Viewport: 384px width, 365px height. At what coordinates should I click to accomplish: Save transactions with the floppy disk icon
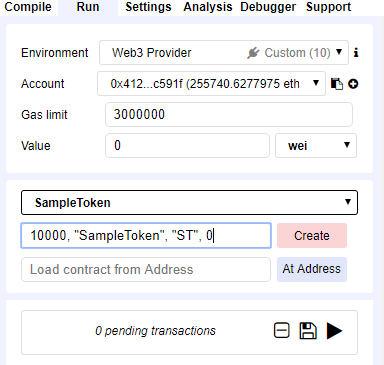(x=308, y=331)
